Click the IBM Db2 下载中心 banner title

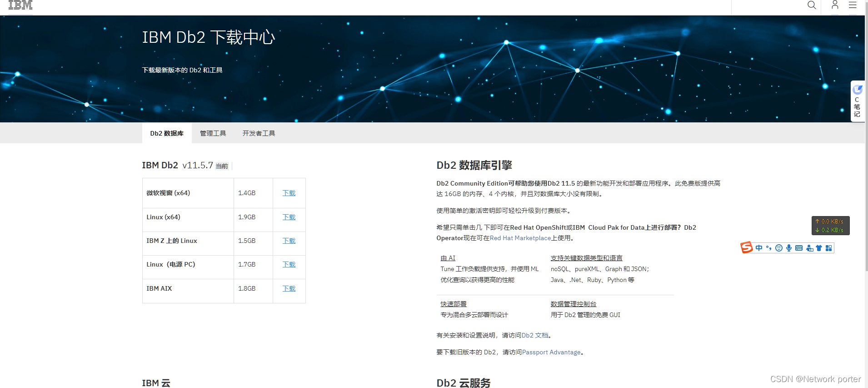(209, 37)
